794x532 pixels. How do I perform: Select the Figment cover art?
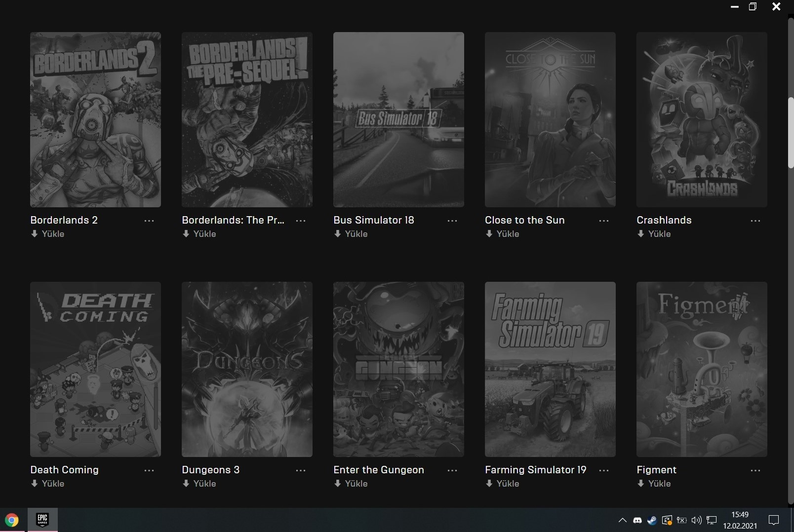[x=702, y=370]
